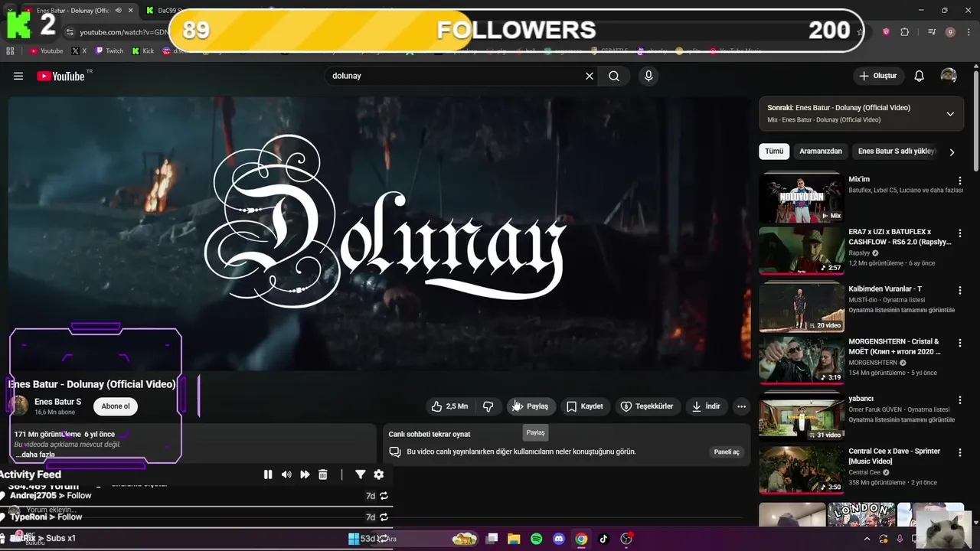Image resolution: width=980 pixels, height=551 pixels.
Task: Open the YouTube notifications bell
Action: pyautogui.click(x=920, y=76)
